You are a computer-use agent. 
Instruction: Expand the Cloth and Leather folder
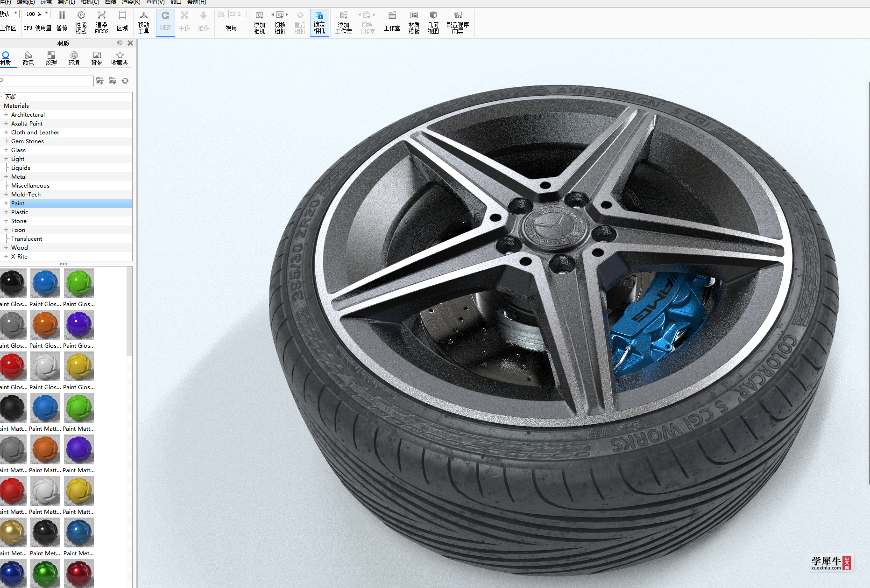tap(6, 132)
